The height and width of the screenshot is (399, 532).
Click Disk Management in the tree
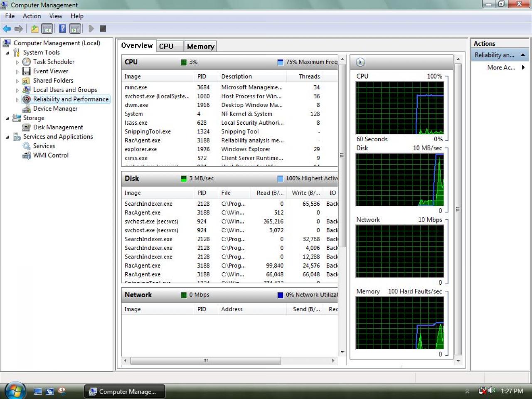coord(58,127)
